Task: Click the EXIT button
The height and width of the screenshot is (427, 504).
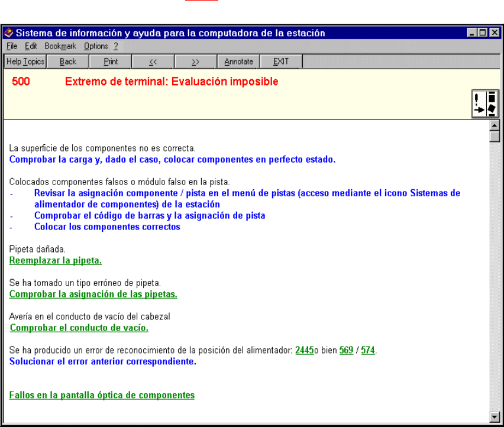Action: tap(281, 62)
